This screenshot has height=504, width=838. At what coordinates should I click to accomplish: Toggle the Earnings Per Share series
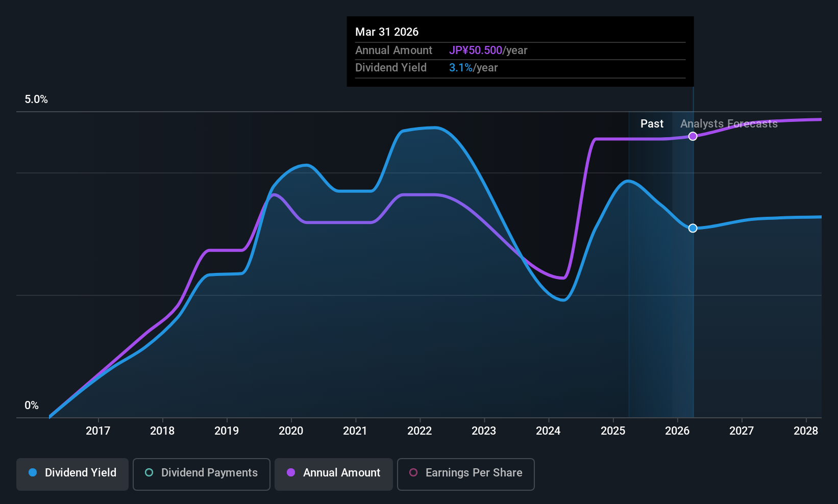tap(466, 474)
